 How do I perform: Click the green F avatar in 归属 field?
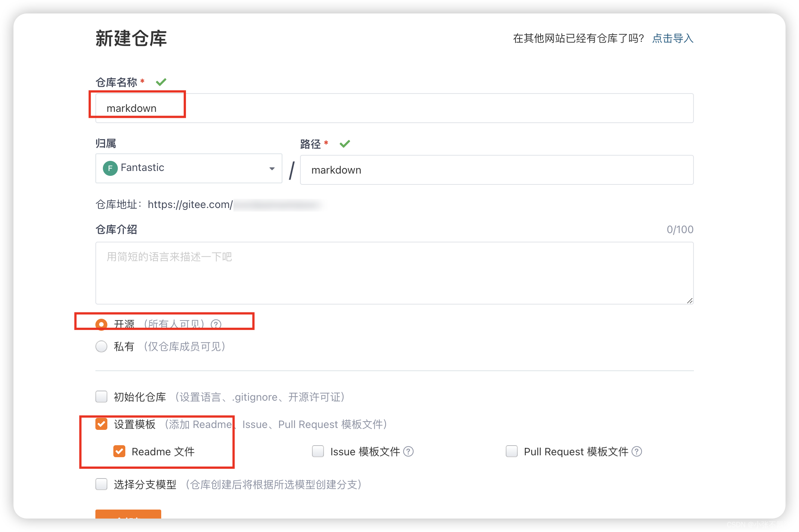110,168
